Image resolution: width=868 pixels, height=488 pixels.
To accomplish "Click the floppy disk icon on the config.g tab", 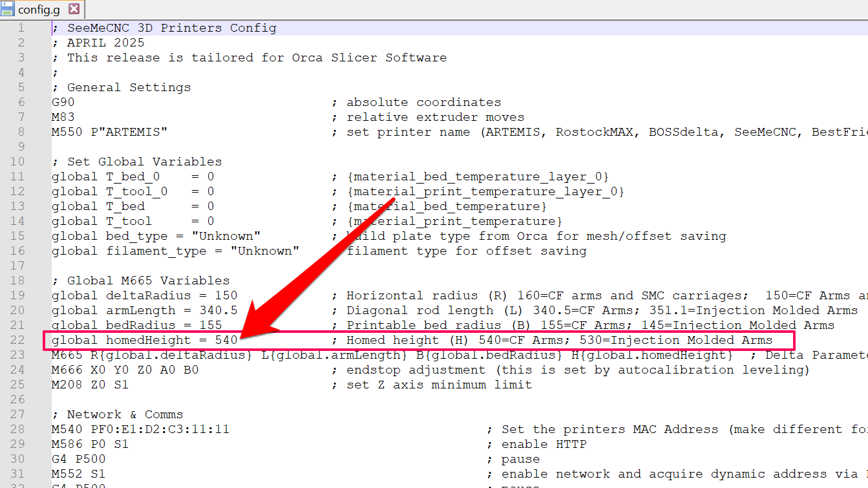I will pos(6,10).
